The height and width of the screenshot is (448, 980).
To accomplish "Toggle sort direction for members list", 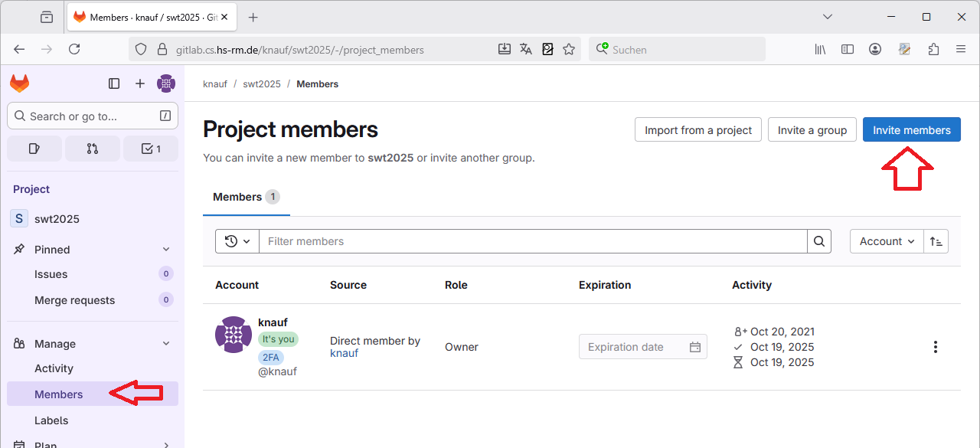I will [x=936, y=241].
